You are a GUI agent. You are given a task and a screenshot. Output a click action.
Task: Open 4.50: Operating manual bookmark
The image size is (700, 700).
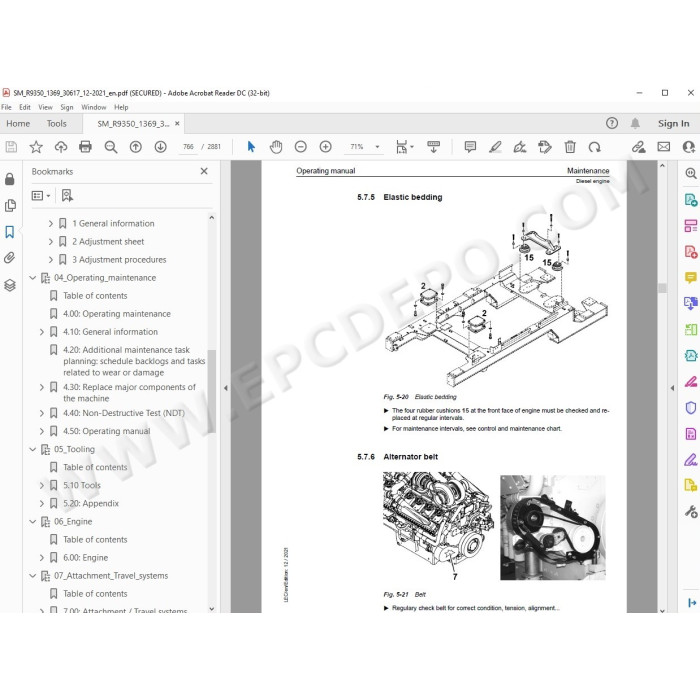(106, 431)
